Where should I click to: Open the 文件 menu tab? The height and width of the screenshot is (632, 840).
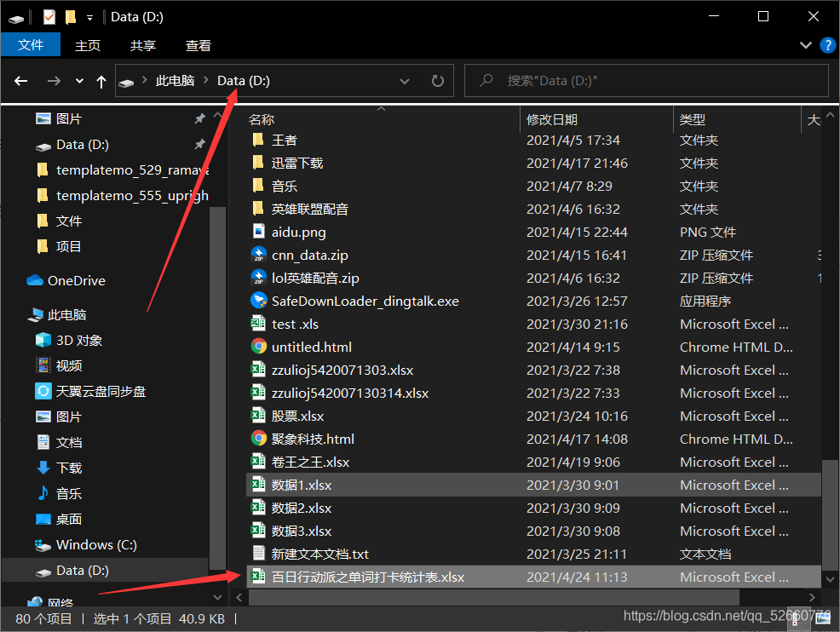click(x=31, y=45)
